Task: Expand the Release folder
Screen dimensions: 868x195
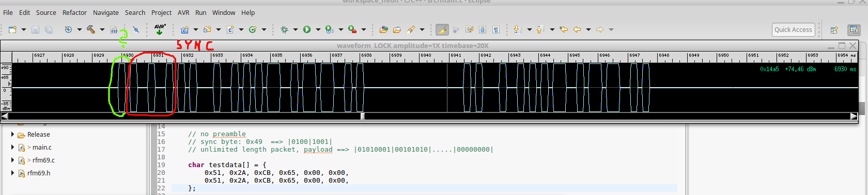Action: [x=12, y=134]
